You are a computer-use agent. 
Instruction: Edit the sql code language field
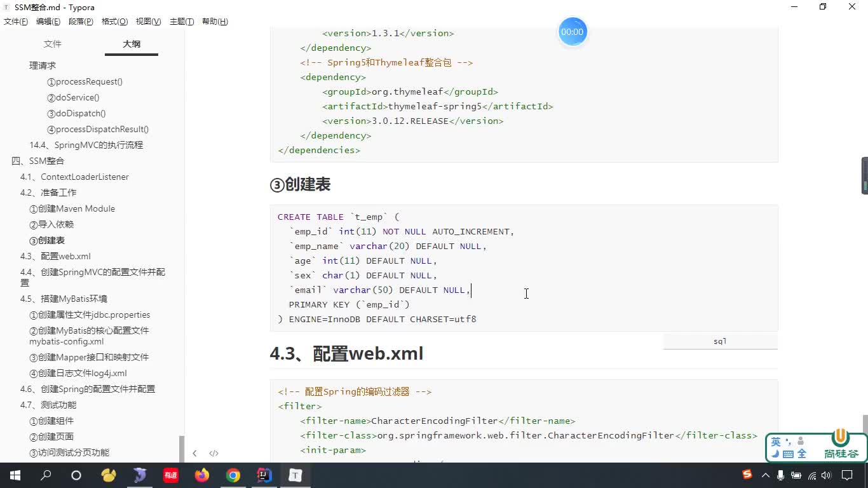click(x=720, y=341)
